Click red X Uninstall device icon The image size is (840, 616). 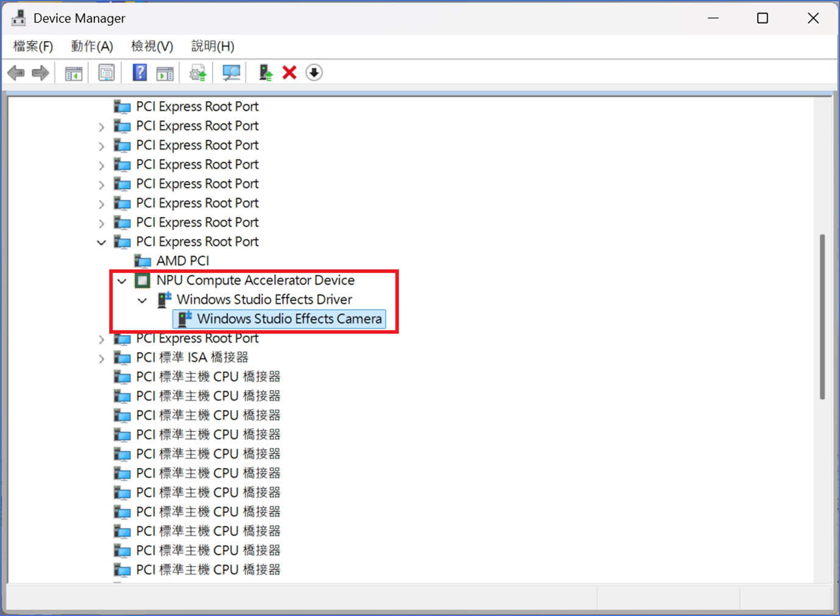[x=290, y=73]
